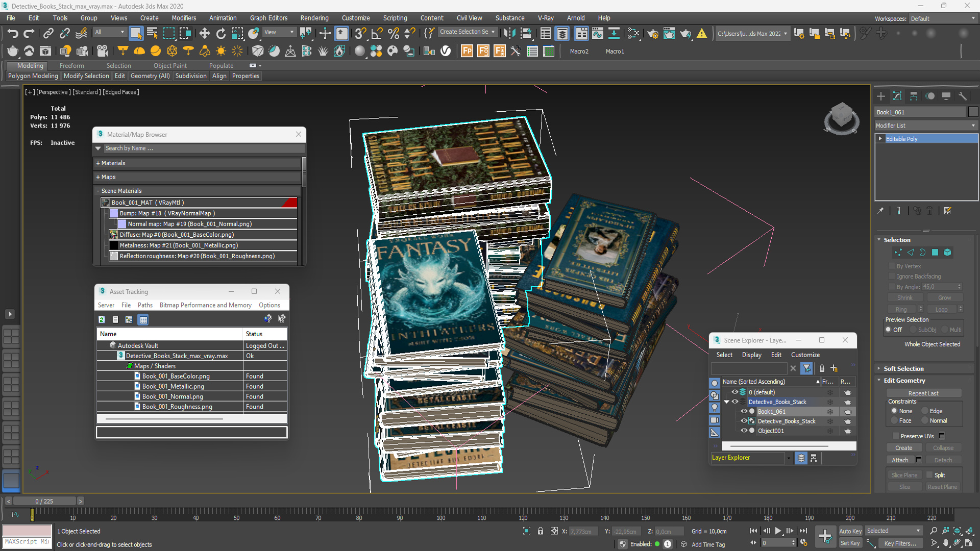Image resolution: width=980 pixels, height=551 pixels.
Task: Click the Attach button
Action: 900,460
